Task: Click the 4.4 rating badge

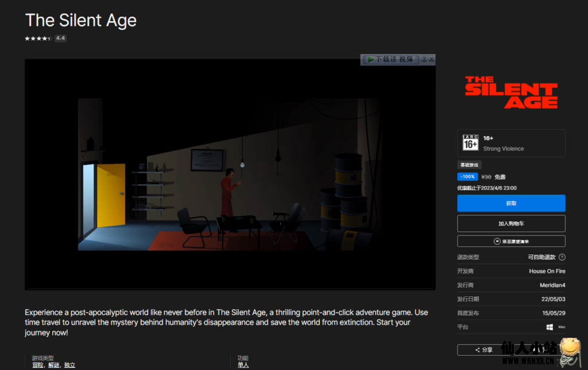Action: click(x=60, y=38)
